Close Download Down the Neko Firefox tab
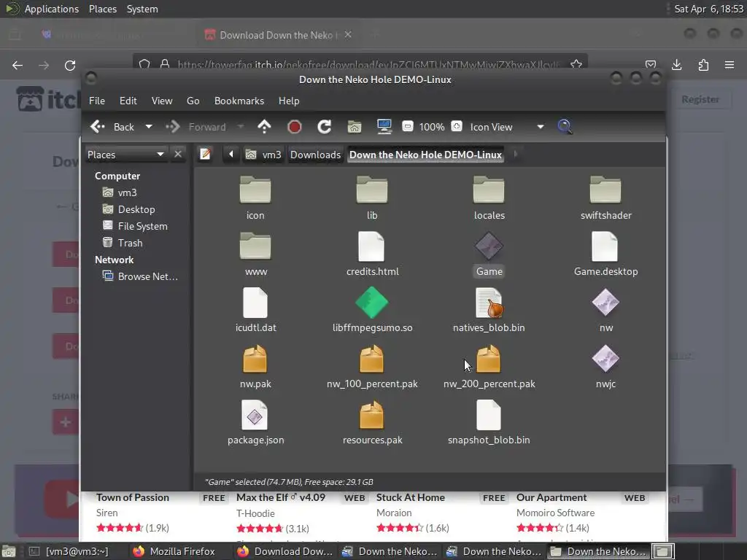 point(348,35)
